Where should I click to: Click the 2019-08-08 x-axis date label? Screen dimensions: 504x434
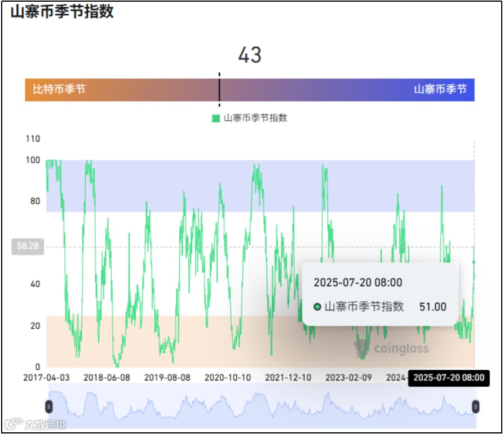(x=167, y=378)
